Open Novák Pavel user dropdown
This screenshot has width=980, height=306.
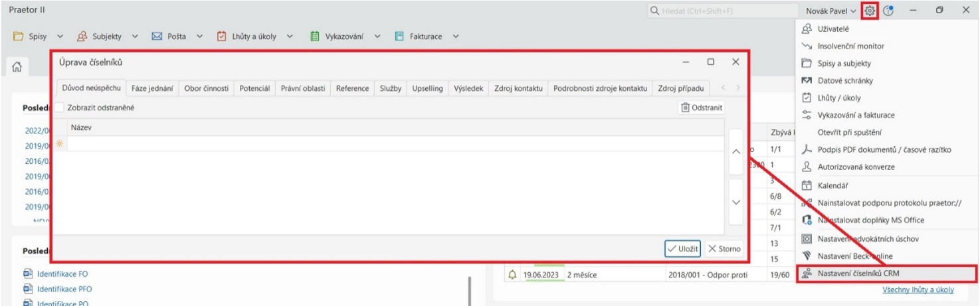point(831,11)
